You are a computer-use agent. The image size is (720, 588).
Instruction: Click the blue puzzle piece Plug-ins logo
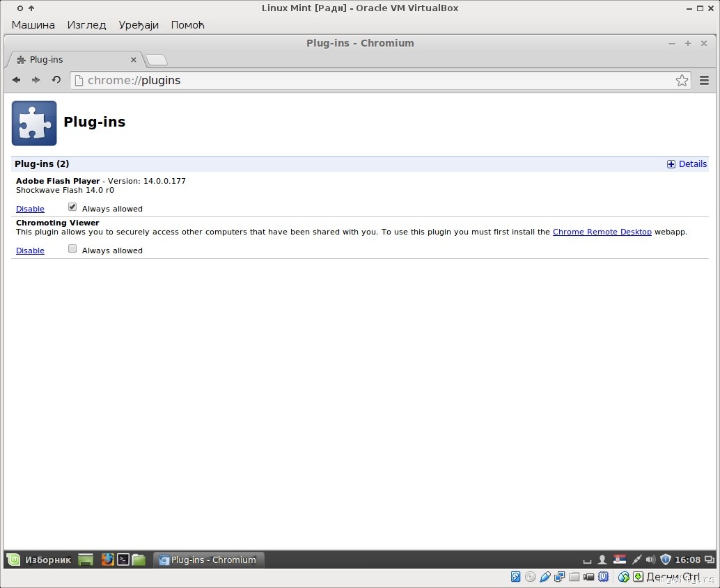coord(34,123)
